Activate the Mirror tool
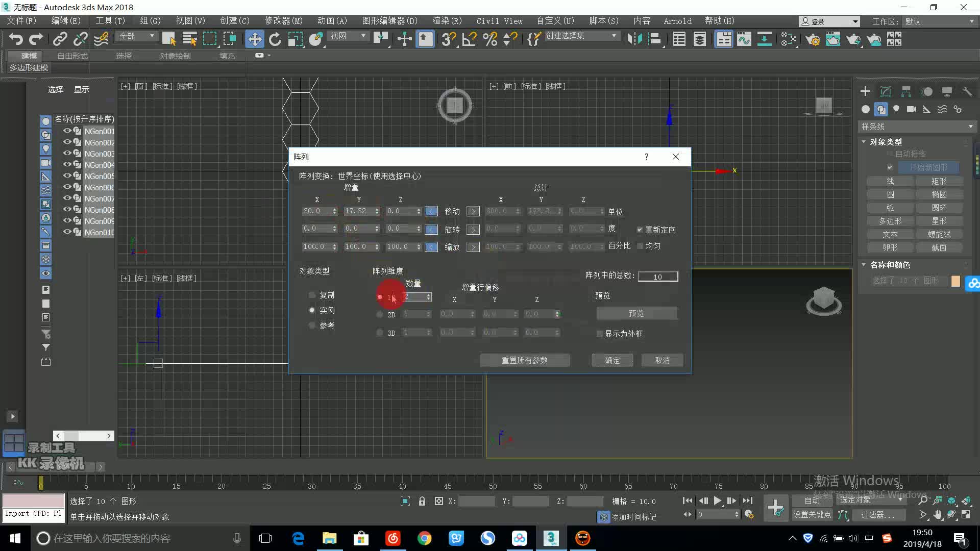The image size is (980, 551). pyautogui.click(x=635, y=39)
